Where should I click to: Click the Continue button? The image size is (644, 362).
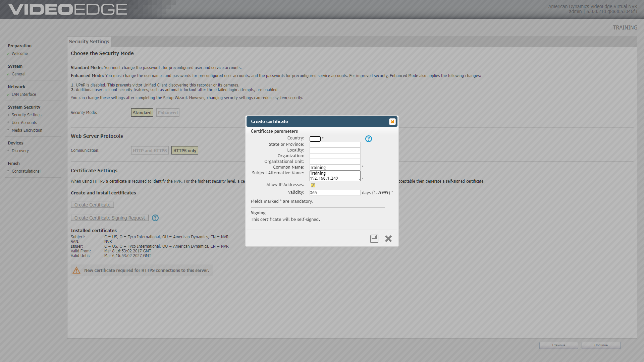[601, 345]
